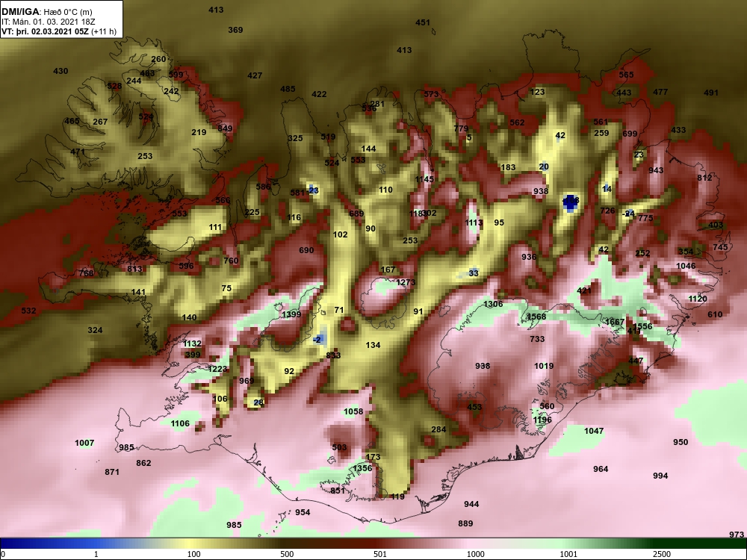
Task: Click the map value 690
Action: [x=306, y=250]
